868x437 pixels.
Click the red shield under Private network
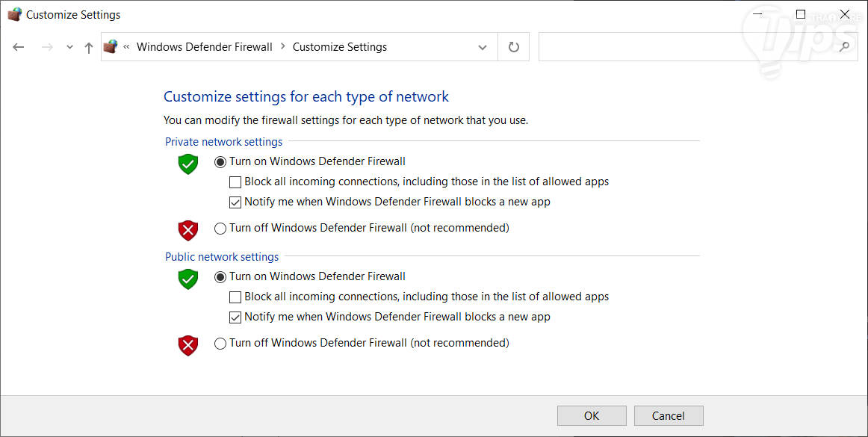tap(188, 230)
